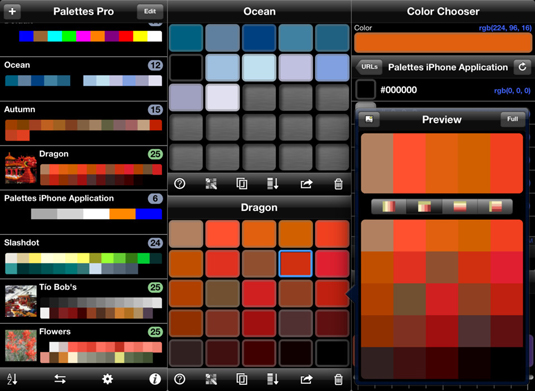
Task: Tap the Dragon photo thumbnail
Action: pos(21,168)
